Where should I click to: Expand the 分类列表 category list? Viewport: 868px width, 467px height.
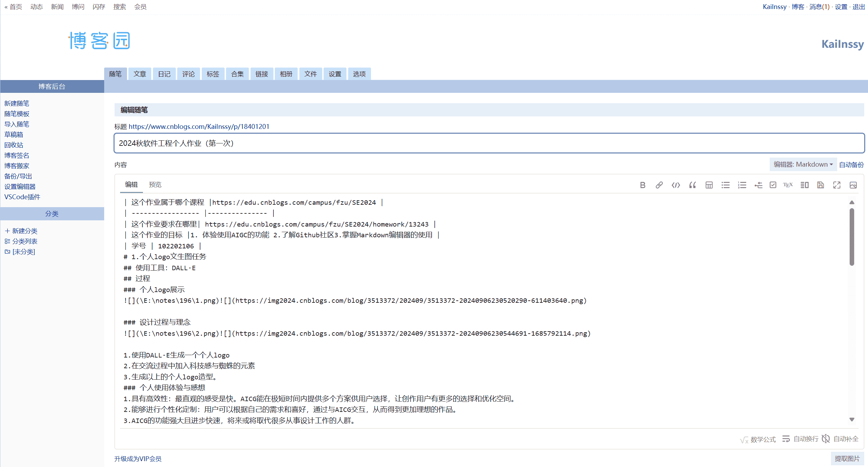[24, 241]
